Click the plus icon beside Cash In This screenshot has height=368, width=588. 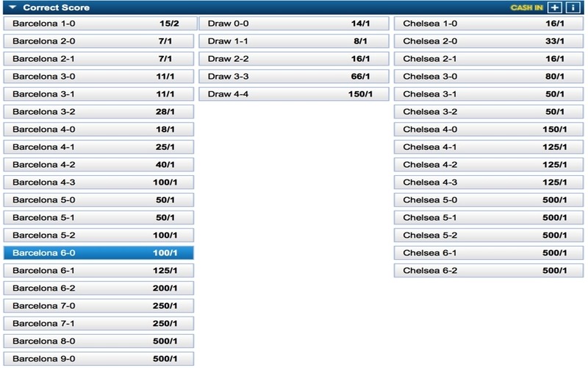tap(554, 7)
